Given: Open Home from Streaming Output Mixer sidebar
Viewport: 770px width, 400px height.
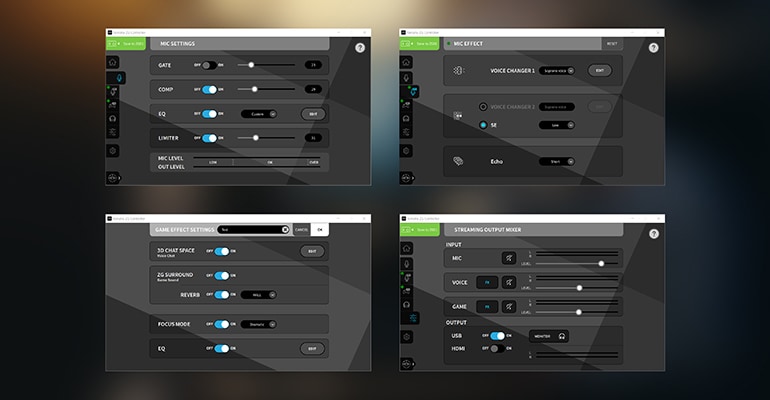Looking at the screenshot, I should click(x=406, y=248).
